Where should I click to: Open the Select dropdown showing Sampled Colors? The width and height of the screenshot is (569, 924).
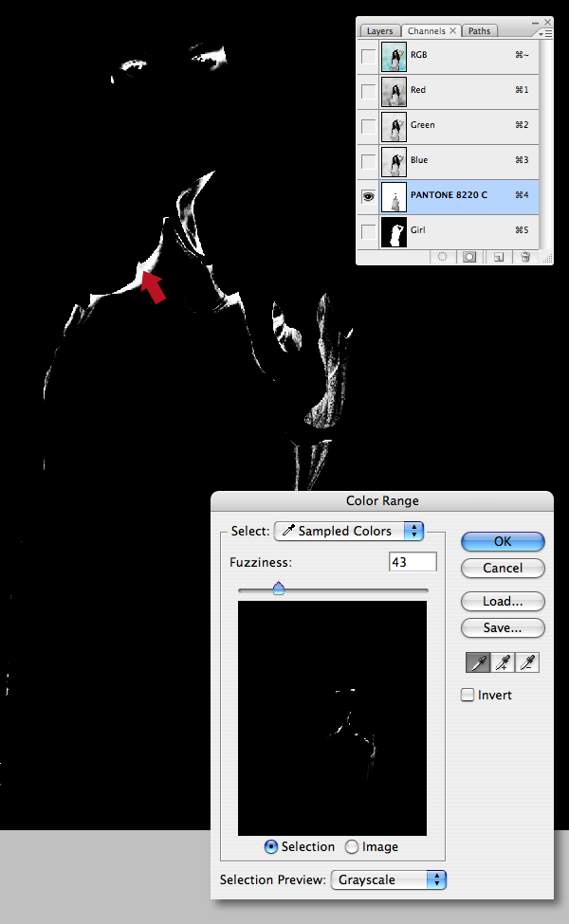(349, 531)
